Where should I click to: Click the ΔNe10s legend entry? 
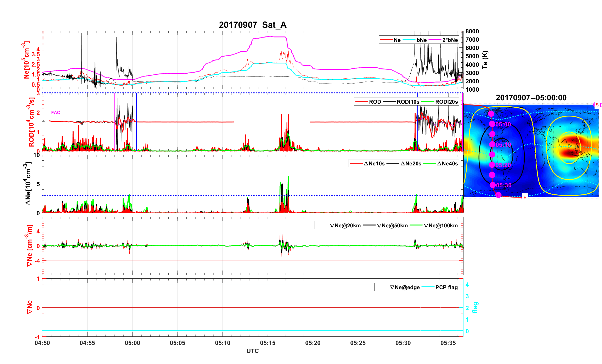tap(374, 164)
